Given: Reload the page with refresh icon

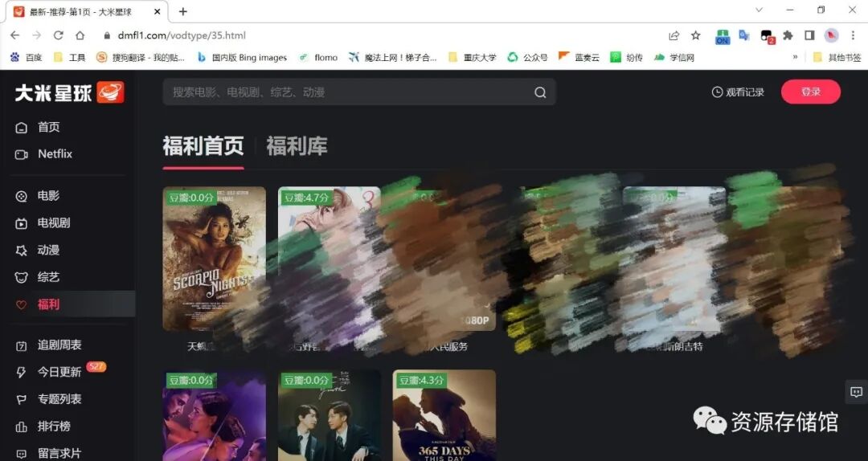Looking at the screenshot, I should click(x=58, y=35).
